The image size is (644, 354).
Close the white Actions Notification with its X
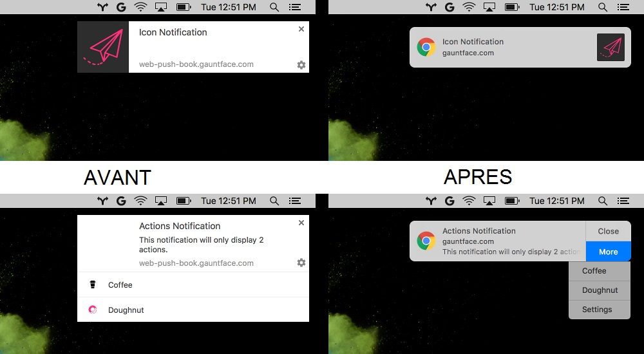tap(301, 223)
